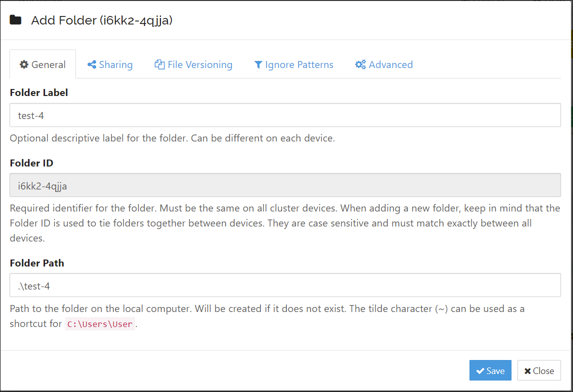This screenshot has height=392, width=573.
Task: Click the C:\Users\User path snippet
Action: point(99,324)
